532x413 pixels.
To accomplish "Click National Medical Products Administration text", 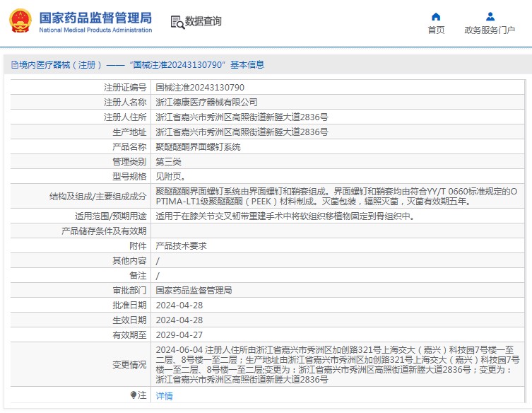I will point(95,30).
